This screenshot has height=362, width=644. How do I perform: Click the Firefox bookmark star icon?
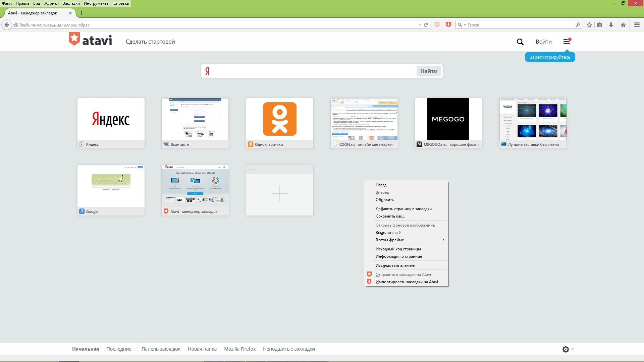tap(589, 25)
